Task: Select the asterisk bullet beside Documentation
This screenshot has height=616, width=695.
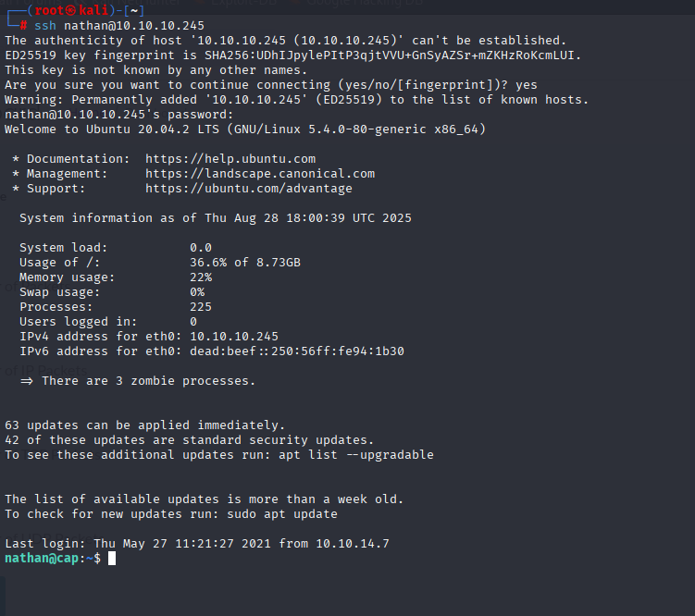Action: pos(16,159)
